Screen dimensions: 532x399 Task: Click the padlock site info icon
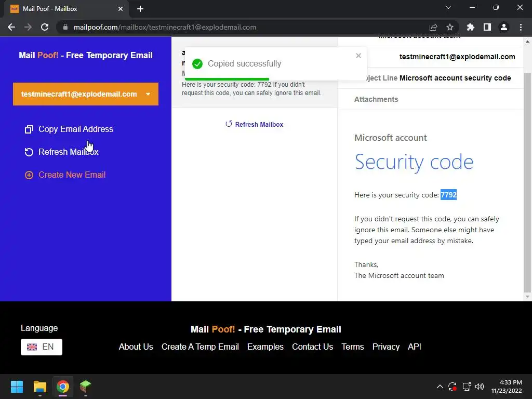[65, 27]
